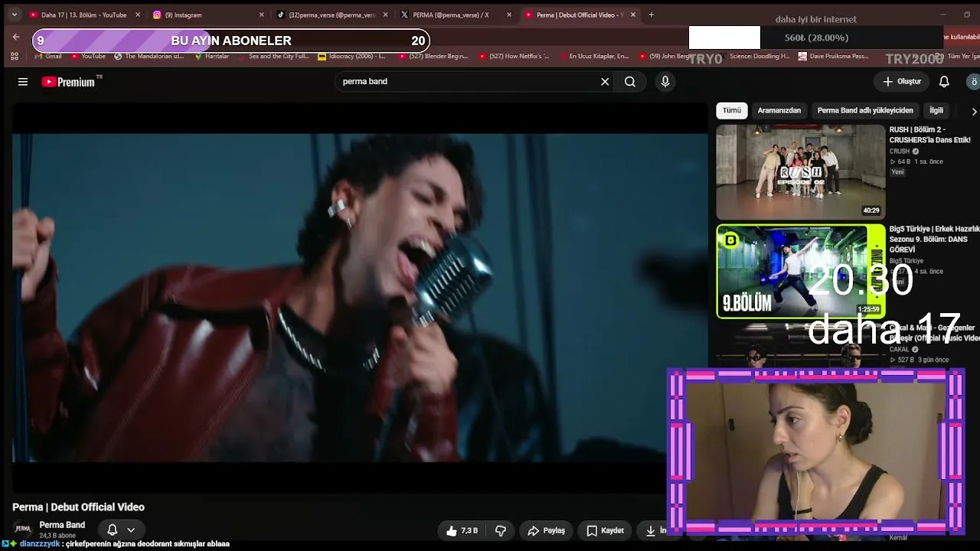Viewport: 980px width, 551px height.
Task: Click inside the YouTube search field
Action: pos(467,82)
